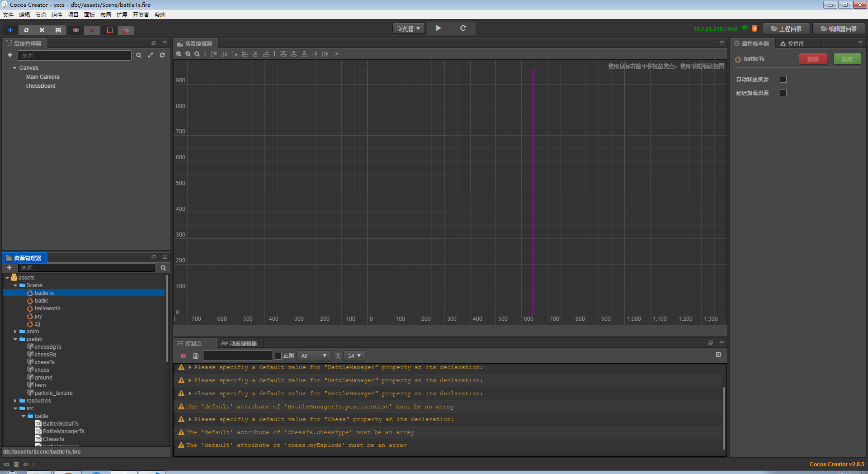Focus the console filter text field

(237, 356)
